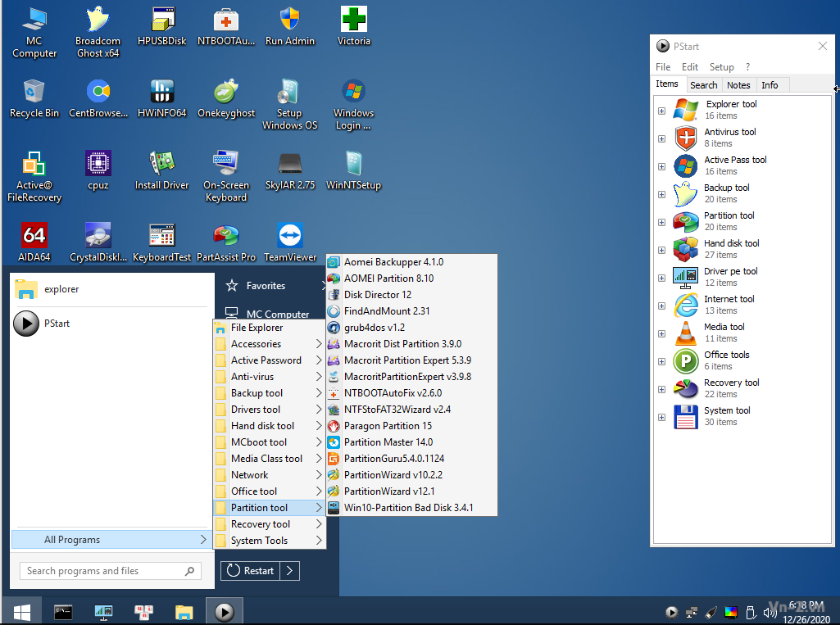Open CrystalDiskInfo desktop icon
Screen dimensions: 840x625
[x=98, y=242]
